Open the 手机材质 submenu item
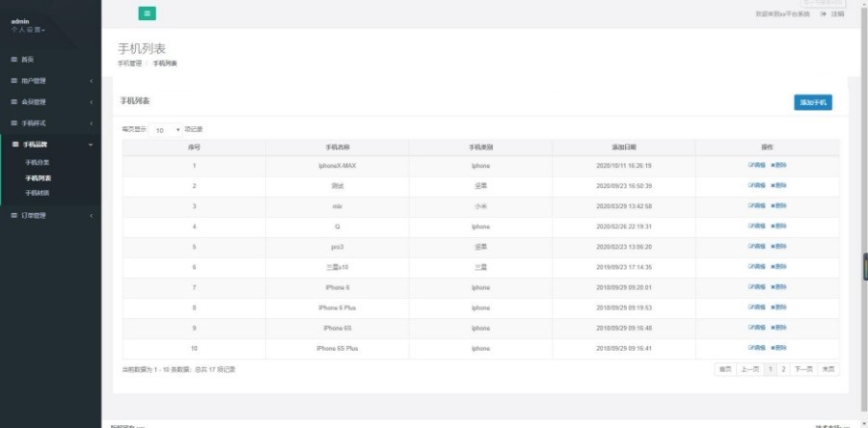868x428 pixels. click(x=37, y=193)
